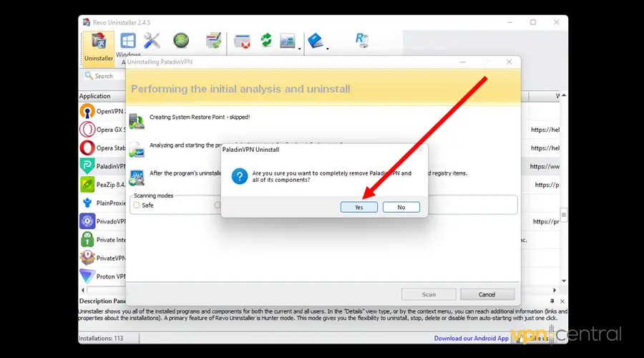Screen dimensions: 644x358
Task: Click the search magnifier icon
Action: click(x=88, y=76)
